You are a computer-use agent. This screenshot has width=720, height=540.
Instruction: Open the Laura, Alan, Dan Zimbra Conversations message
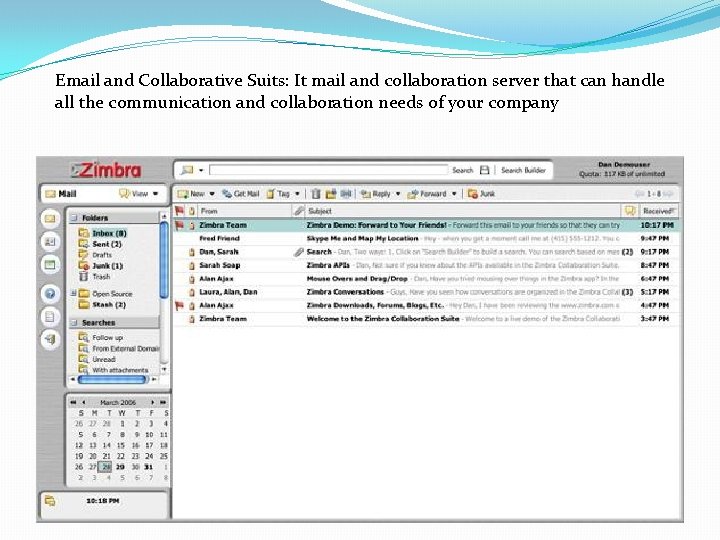(426, 292)
